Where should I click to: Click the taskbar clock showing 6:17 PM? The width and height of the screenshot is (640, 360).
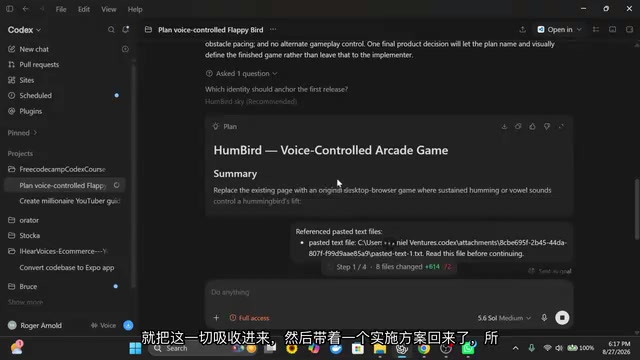click(x=616, y=348)
